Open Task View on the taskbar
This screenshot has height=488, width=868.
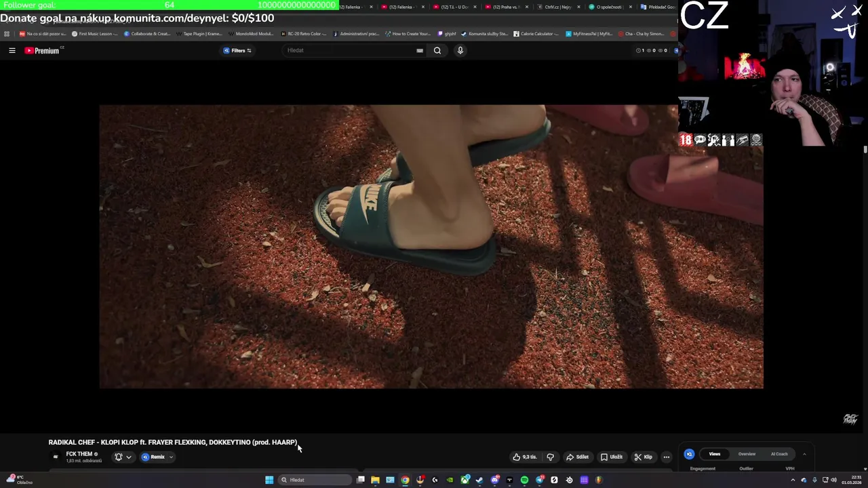[x=361, y=480]
